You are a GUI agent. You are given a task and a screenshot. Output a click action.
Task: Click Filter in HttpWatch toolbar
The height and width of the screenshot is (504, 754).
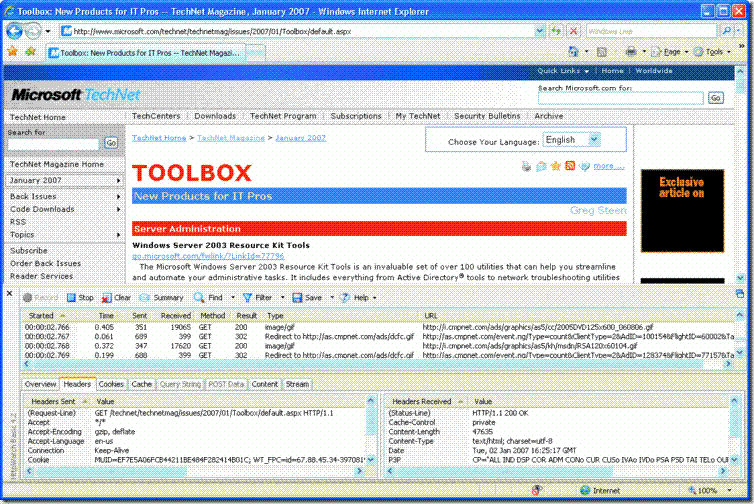pos(258,298)
